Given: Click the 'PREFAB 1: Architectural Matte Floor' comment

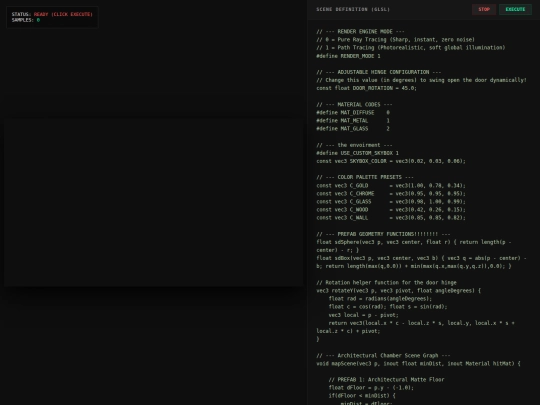Looking at the screenshot, I should tap(386, 380).
